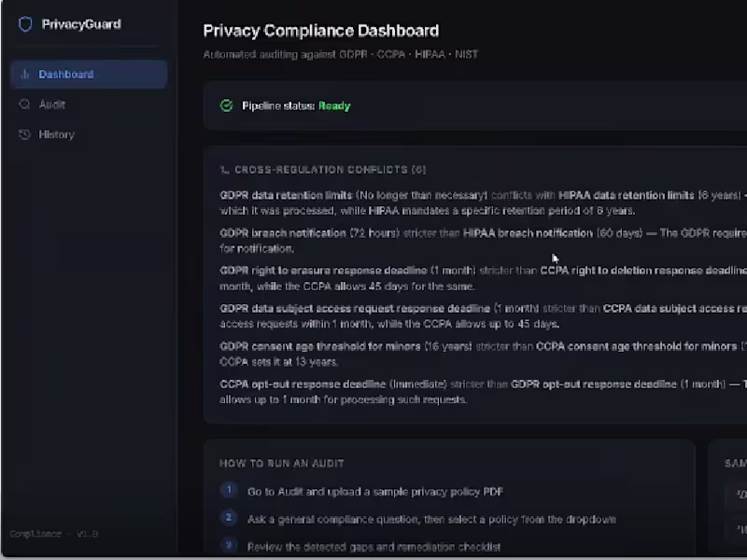The image size is (747, 560).
Task: Open the Dashboard menu item
Action: tap(89, 75)
